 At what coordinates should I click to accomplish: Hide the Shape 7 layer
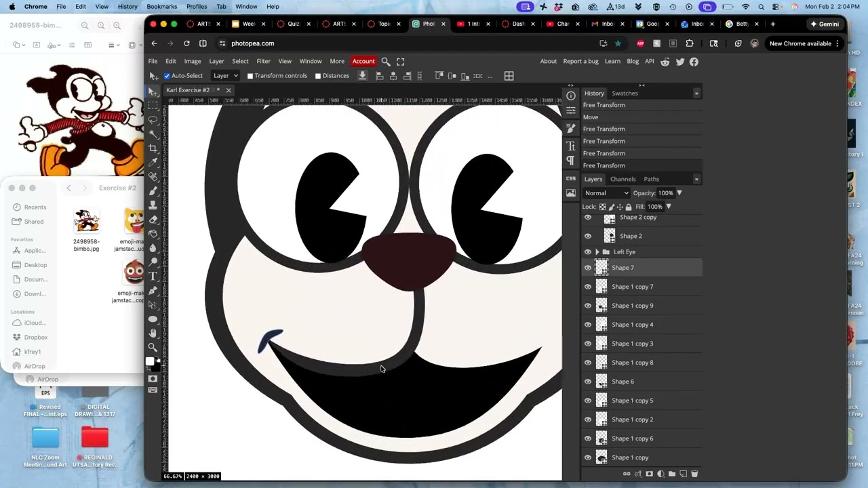point(588,268)
